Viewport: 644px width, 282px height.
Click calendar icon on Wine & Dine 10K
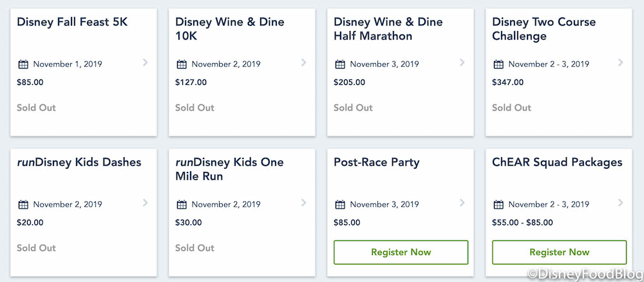pos(182,64)
